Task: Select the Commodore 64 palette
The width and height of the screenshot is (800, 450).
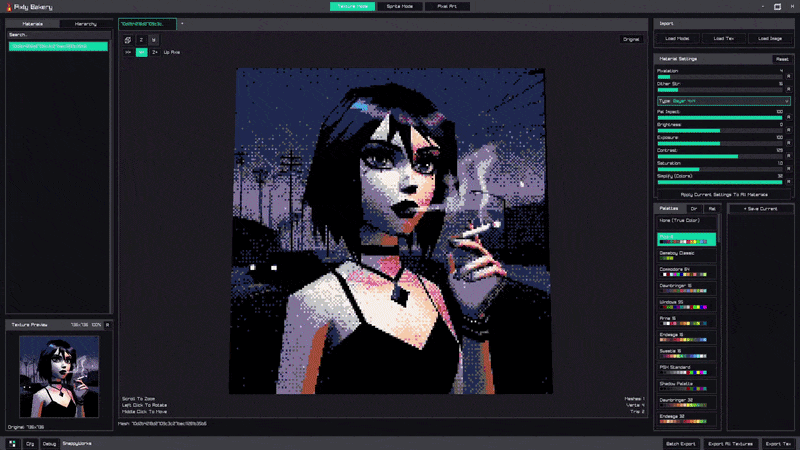Action: 686,271
